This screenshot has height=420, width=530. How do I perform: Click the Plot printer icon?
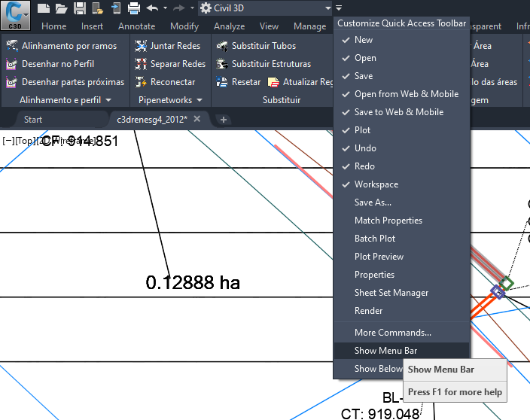[134, 8]
